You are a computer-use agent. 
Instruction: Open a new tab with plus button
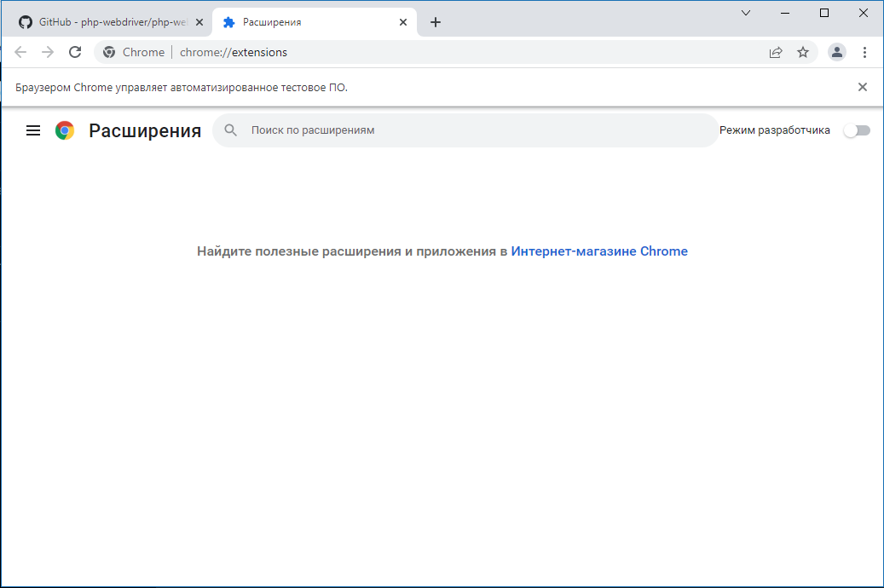[436, 22]
